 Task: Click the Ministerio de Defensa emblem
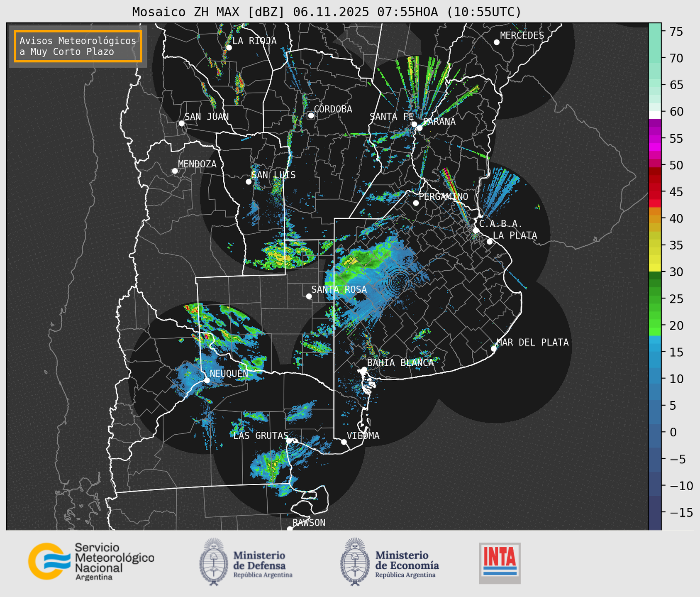click(214, 562)
